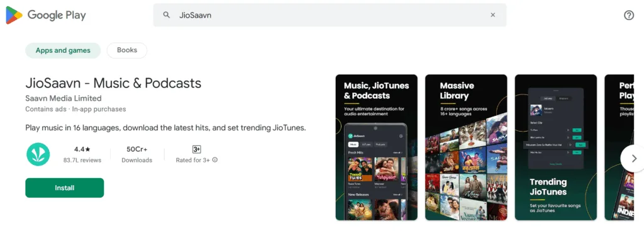
Task: Click the 50Cr+ downloads count
Action: [x=136, y=149]
